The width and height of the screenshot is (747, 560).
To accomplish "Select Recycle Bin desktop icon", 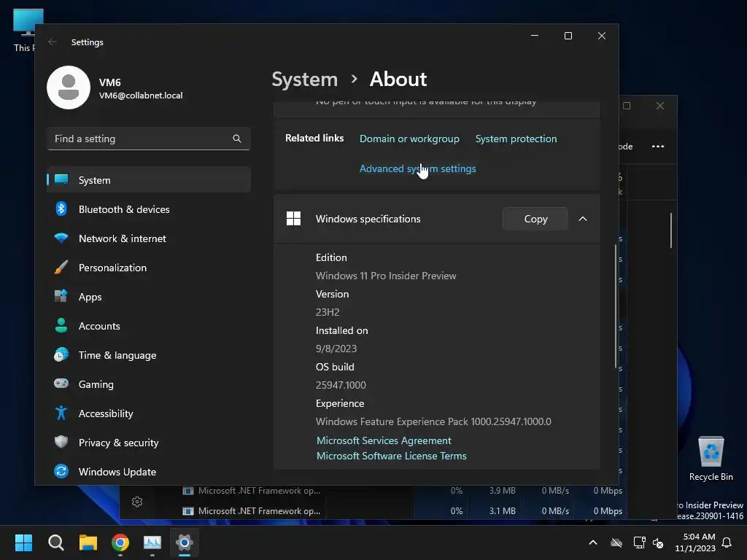I will click(x=711, y=458).
